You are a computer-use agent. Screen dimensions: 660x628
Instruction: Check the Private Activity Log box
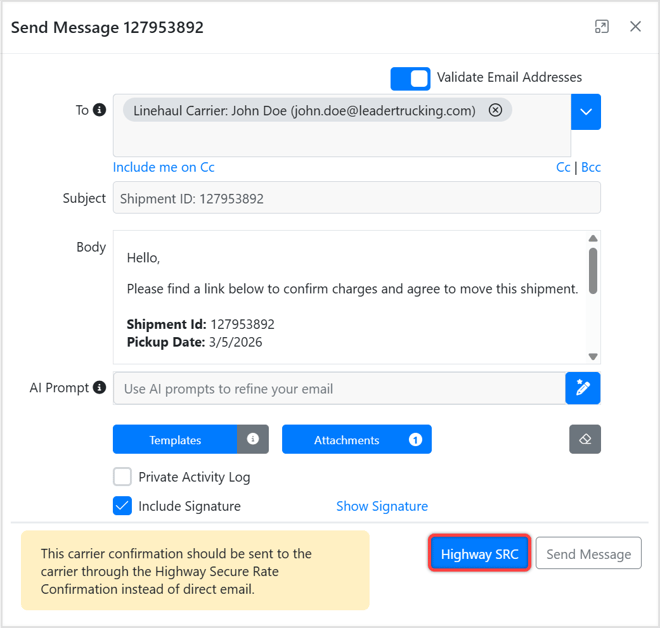[x=122, y=477]
